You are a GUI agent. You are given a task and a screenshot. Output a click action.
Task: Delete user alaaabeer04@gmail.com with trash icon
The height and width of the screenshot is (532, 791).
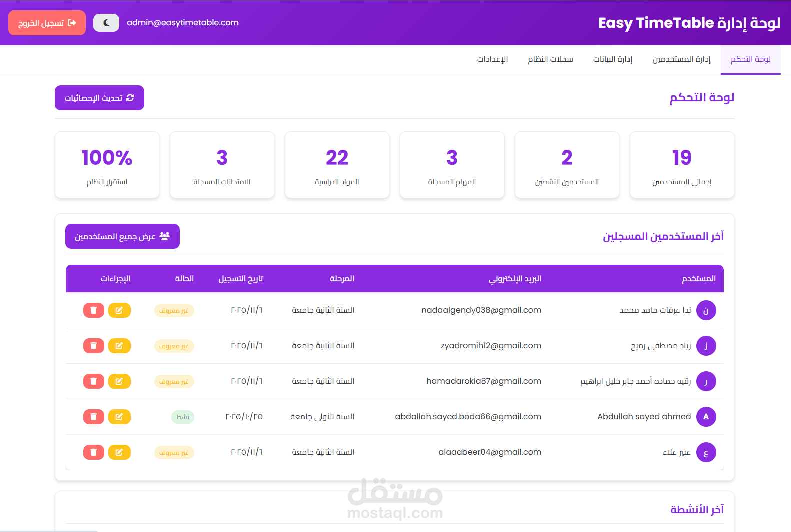tap(94, 452)
